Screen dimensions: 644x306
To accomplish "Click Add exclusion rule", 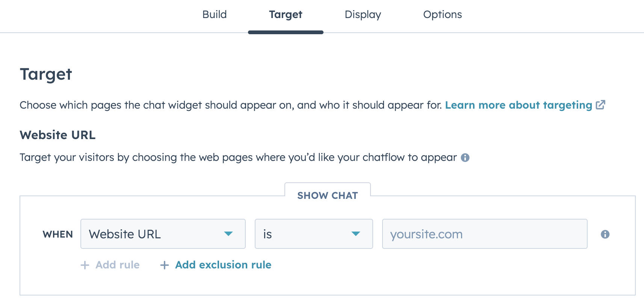I will [x=216, y=265].
